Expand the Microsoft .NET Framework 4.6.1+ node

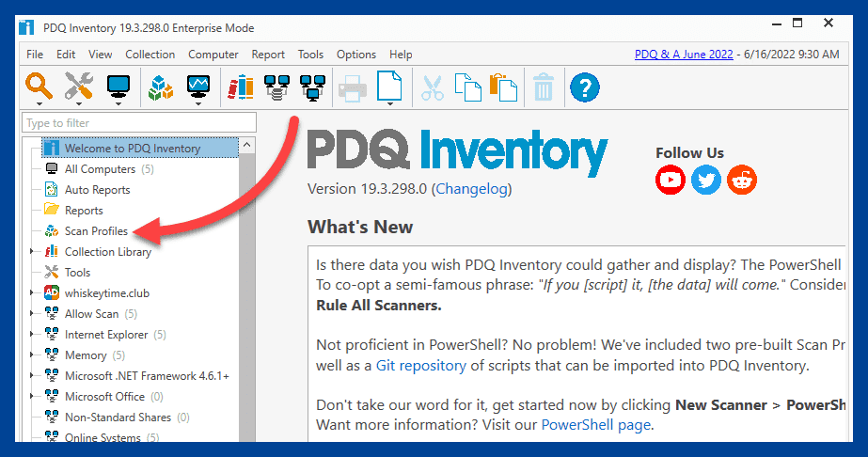point(32,376)
